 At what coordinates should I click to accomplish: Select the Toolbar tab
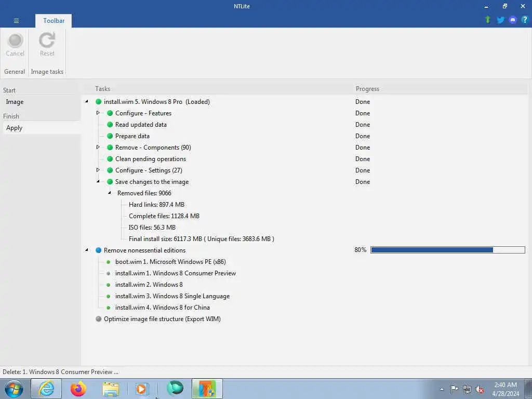click(54, 21)
